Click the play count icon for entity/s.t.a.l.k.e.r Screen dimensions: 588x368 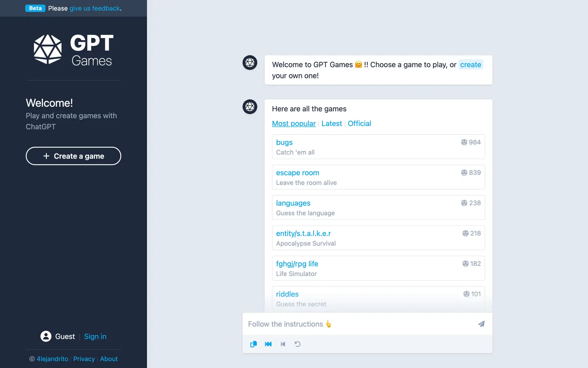pos(466,233)
